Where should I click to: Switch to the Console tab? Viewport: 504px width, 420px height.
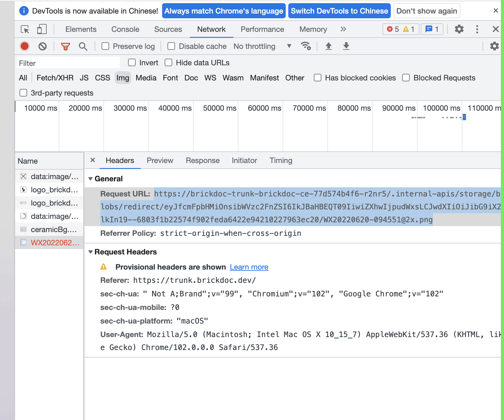[x=125, y=29]
